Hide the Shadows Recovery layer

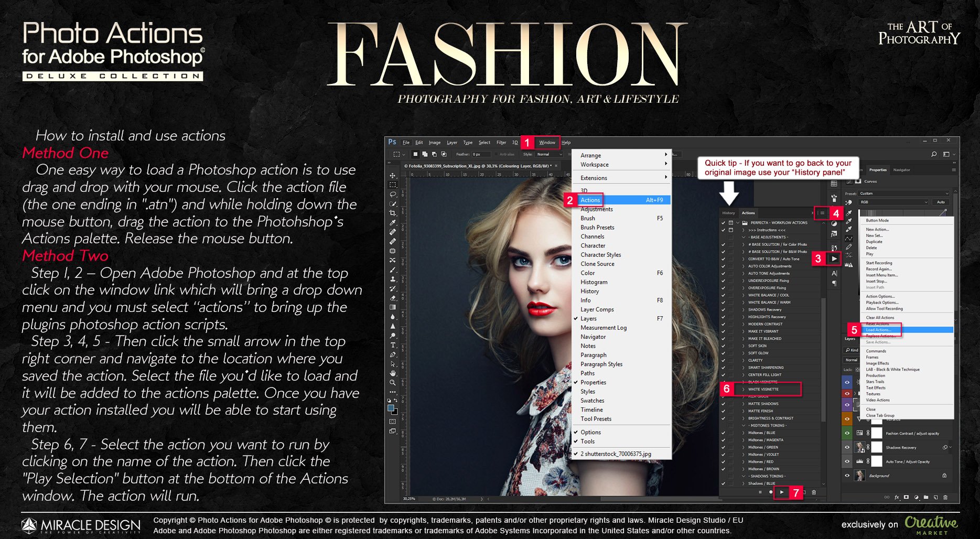click(x=847, y=447)
